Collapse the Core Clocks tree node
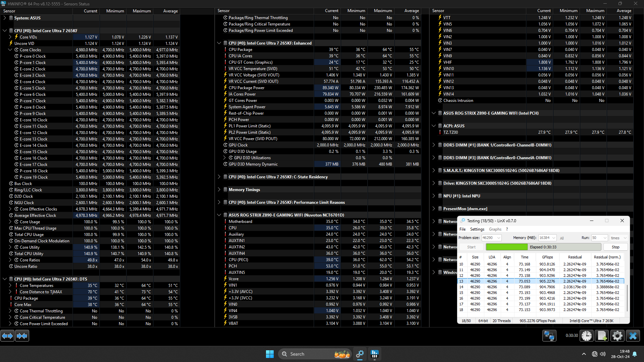 10,50
